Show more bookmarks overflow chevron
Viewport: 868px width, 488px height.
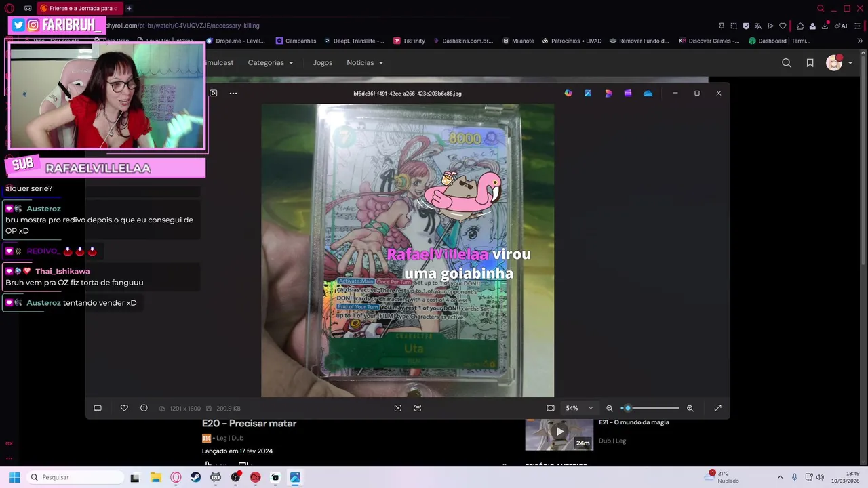click(x=860, y=41)
